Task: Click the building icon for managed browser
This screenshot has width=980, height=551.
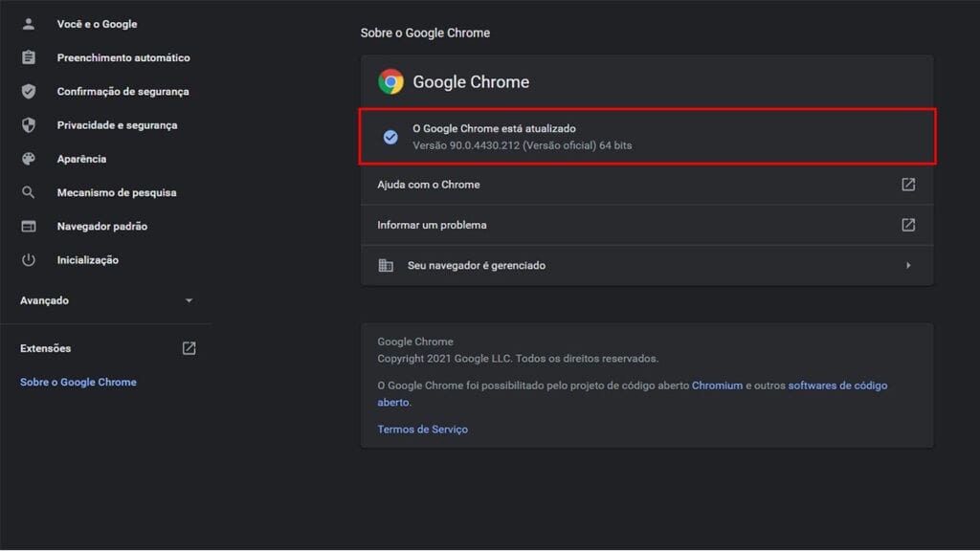Action: [x=386, y=266]
